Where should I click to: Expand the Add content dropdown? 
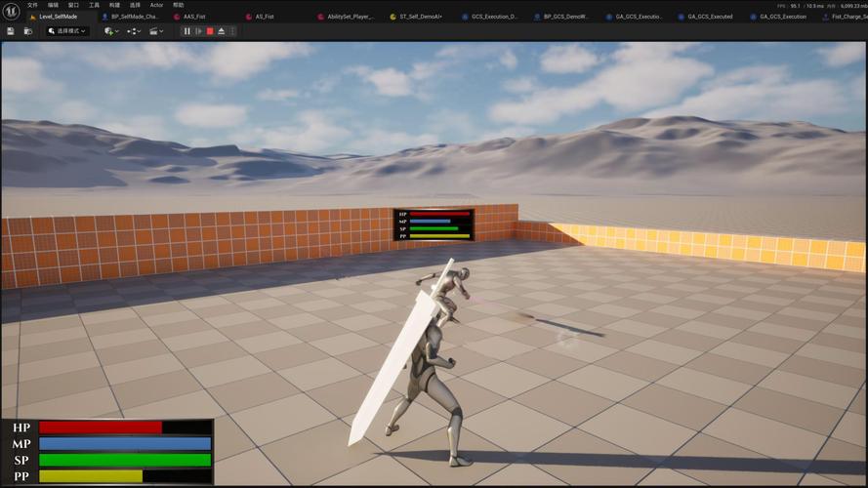click(110, 31)
